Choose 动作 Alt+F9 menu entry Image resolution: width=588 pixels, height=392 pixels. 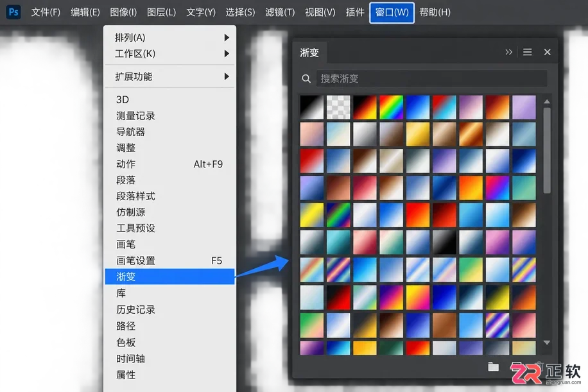pyautogui.click(x=170, y=164)
